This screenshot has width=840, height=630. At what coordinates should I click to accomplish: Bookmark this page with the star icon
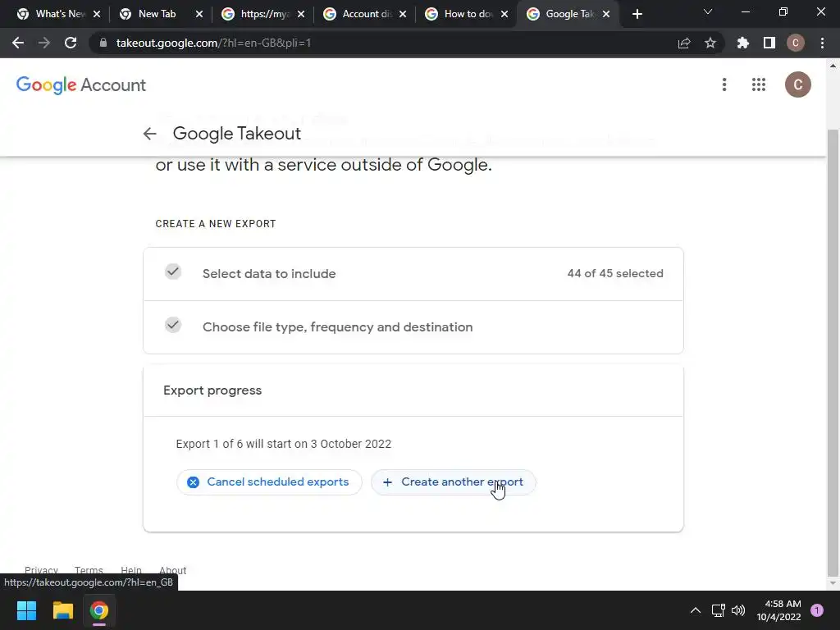pos(710,43)
